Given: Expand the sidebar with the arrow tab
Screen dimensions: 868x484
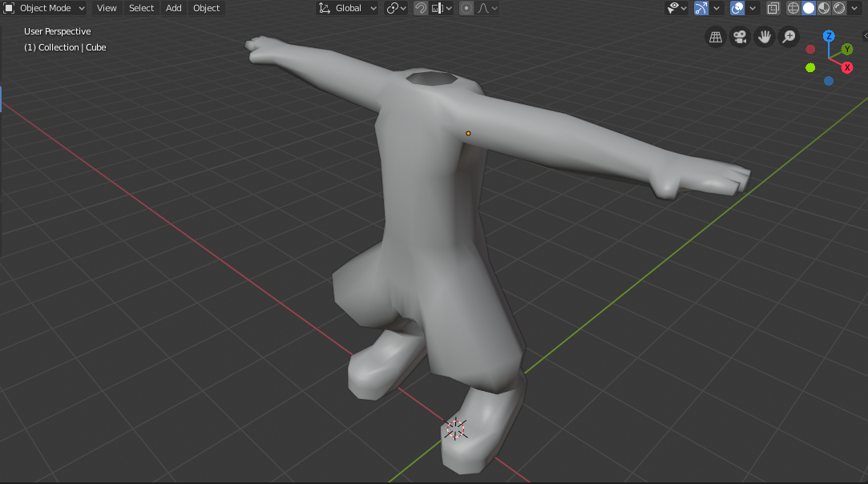Looking at the screenshot, I should pos(866,36).
